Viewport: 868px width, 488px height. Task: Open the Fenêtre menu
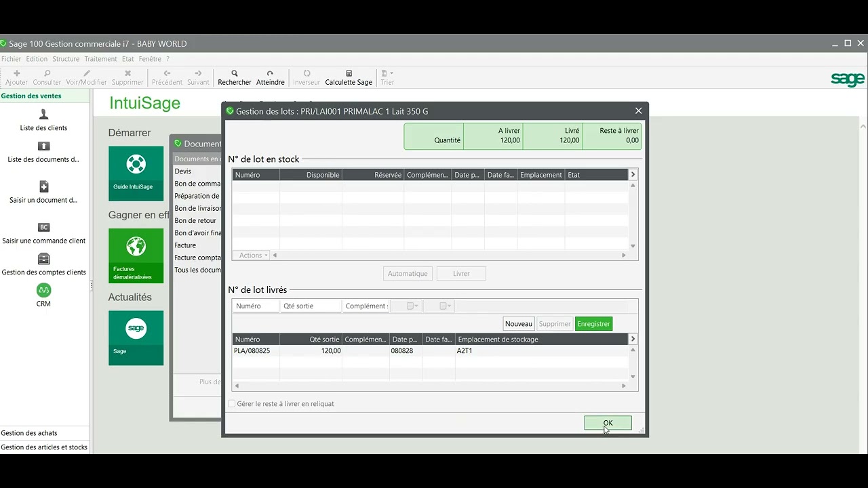[x=150, y=59]
